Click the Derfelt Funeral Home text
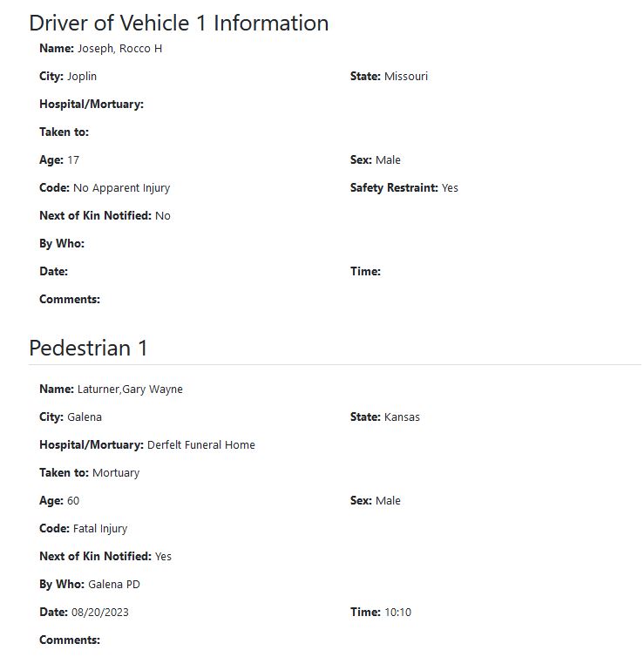Screen dimensions: 644x657 (201, 445)
